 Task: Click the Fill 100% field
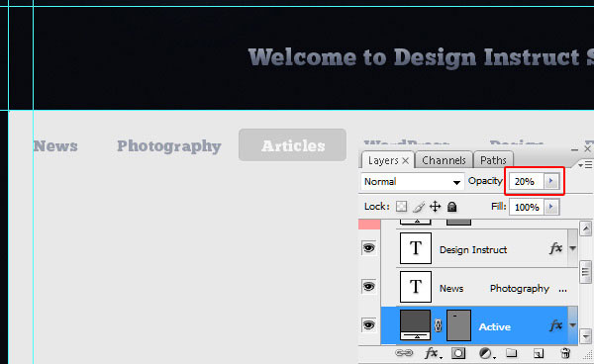(x=527, y=207)
